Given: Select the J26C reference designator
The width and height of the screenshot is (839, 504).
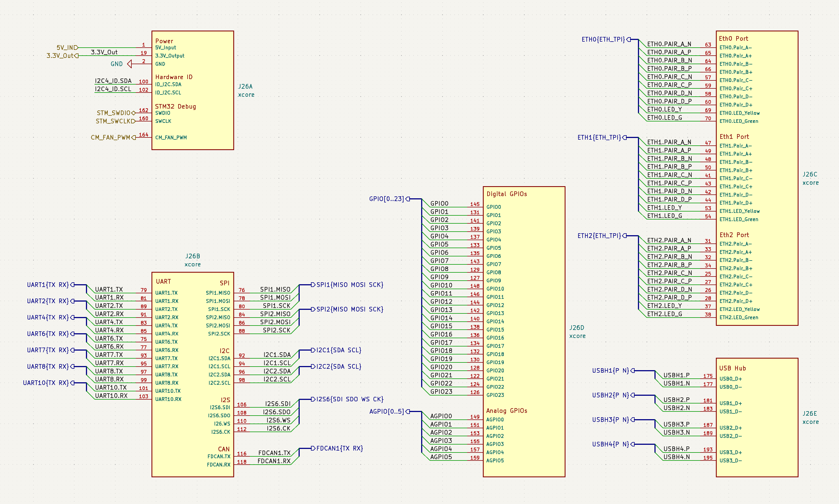Looking at the screenshot, I should 810,174.
